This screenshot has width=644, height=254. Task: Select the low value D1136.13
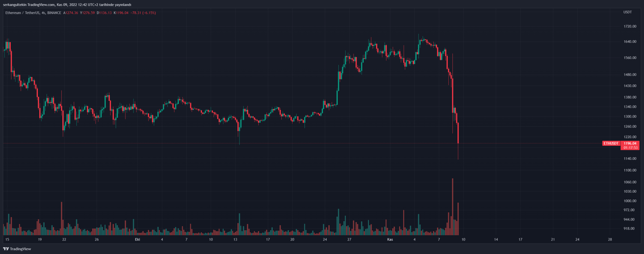(x=104, y=13)
